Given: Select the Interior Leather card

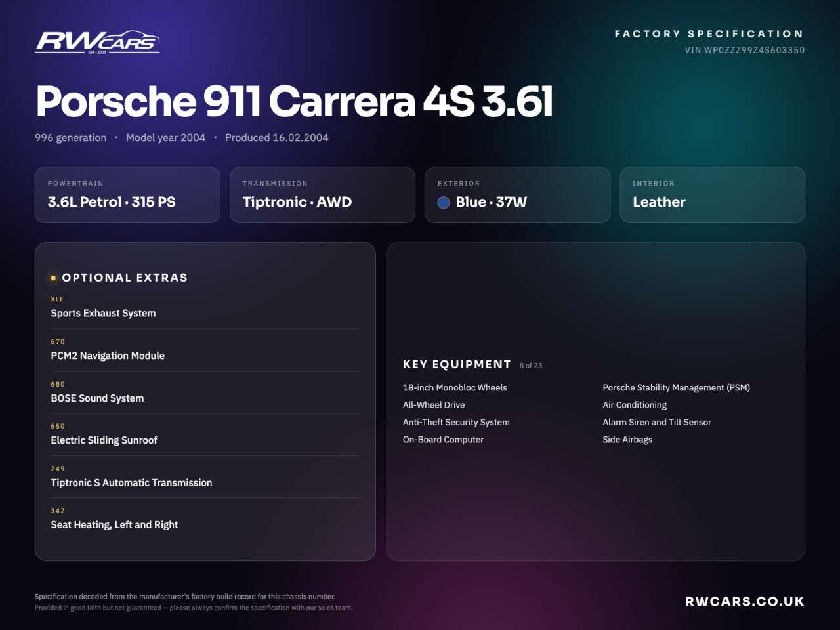Looking at the screenshot, I should [x=713, y=195].
